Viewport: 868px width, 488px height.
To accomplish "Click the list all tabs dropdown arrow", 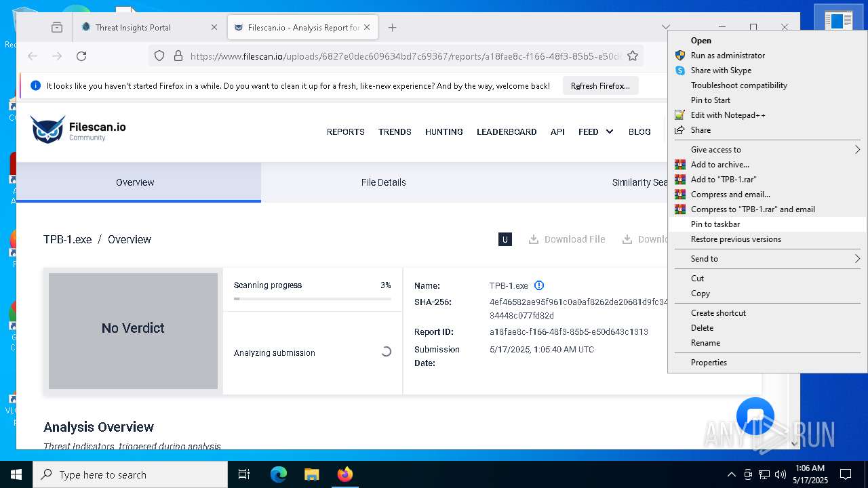I will point(666,28).
